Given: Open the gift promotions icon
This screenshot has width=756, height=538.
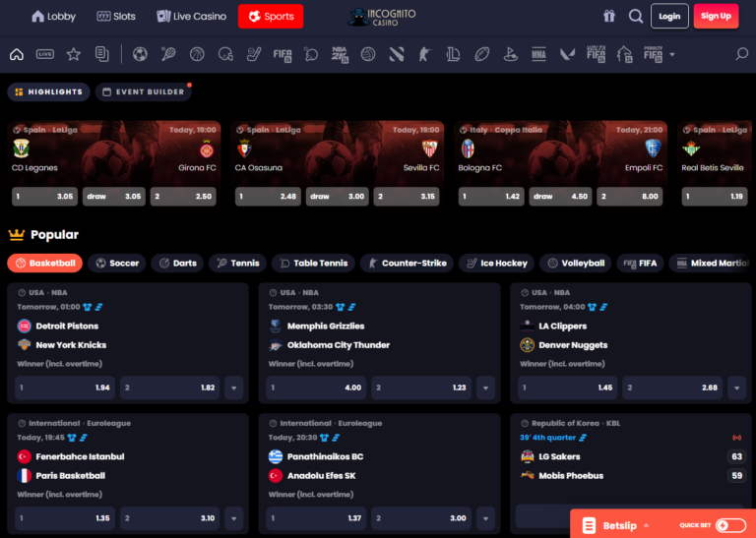Looking at the screenshot, I should (x=609, y=16).
